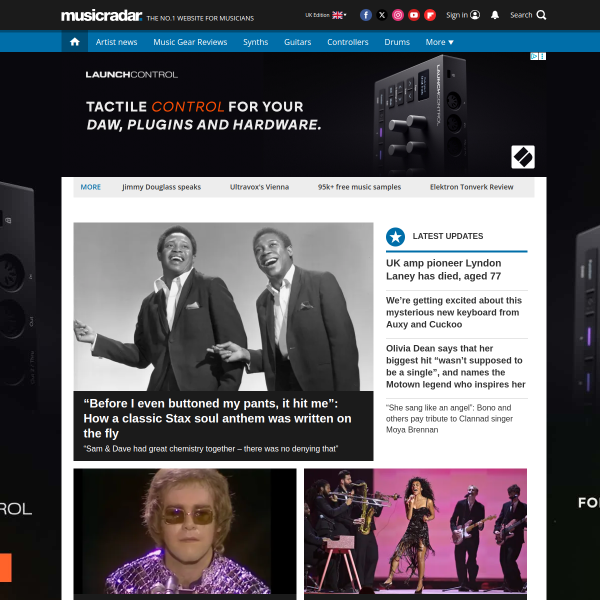The width and height of the screenshot is (600, 600).
Task: Open the Moya Brennan tribute story
Action: click(x=449, y=419)
